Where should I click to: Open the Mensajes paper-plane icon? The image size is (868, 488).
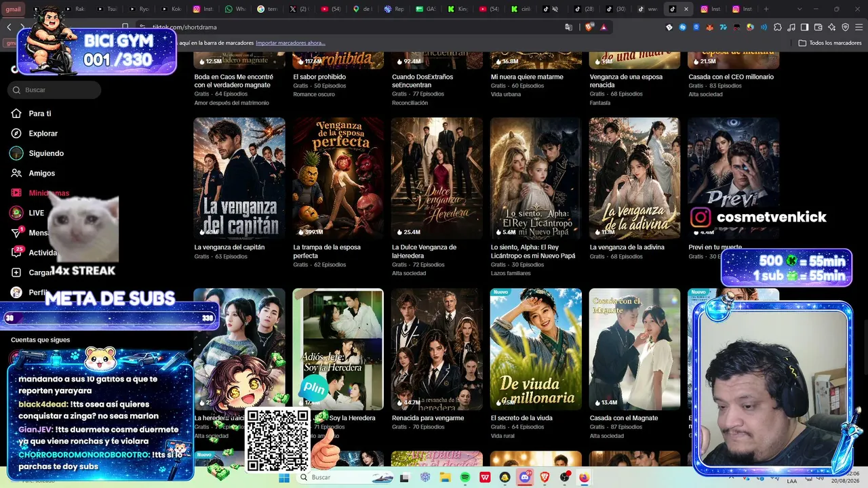pyautogui.click(x=16, y=232)
